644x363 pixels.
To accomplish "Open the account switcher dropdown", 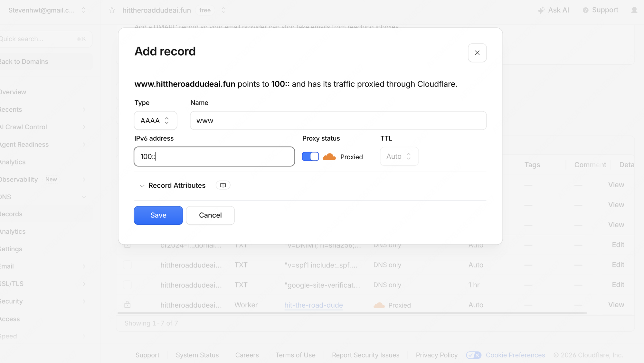I will click(x=83, y=10).
